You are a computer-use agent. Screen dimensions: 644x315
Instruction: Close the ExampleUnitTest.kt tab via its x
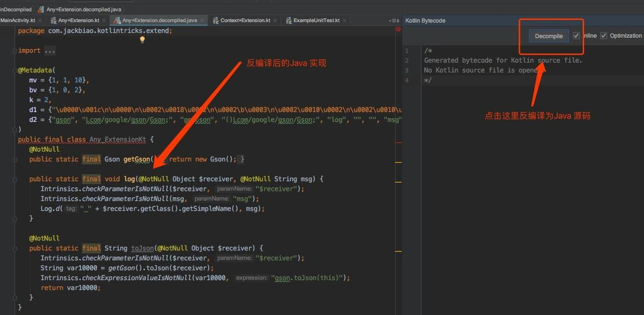pyautogui.click(x=344, y=21)
